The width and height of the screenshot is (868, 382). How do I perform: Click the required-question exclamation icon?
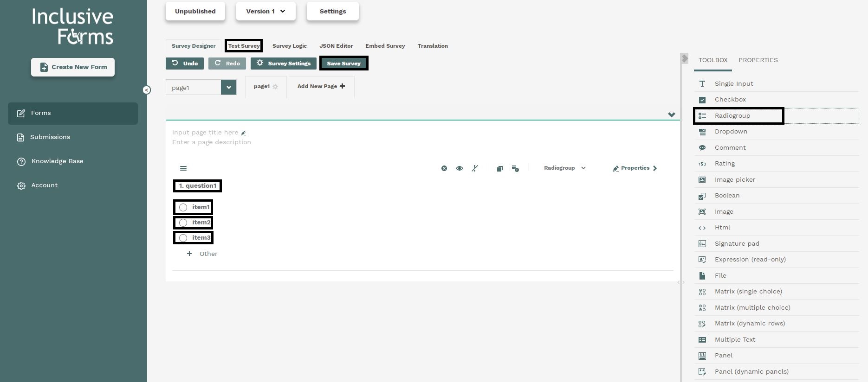coord(475,168)
